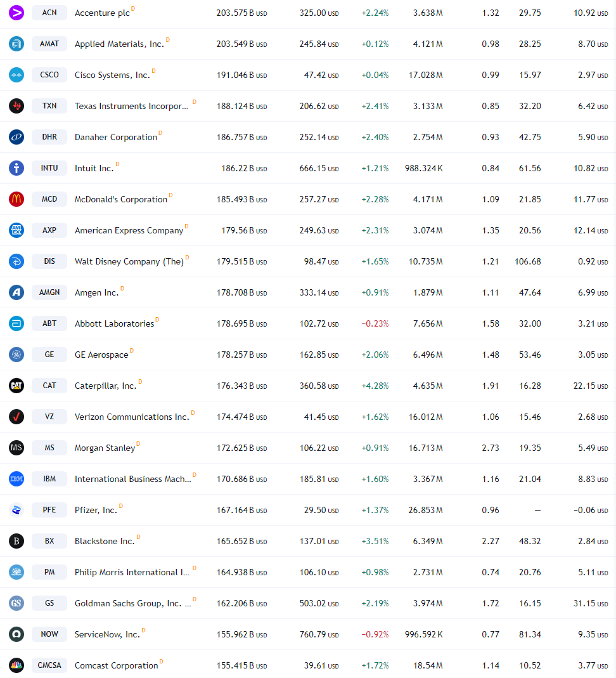This screenshot has width=616, height=678.
Task: Open Intuit Inc. company link
Action: (94, 169)
